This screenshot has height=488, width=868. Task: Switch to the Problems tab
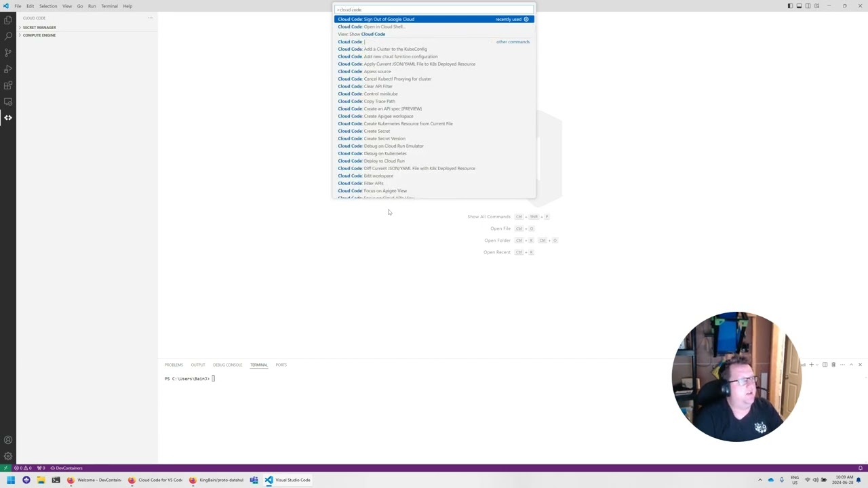click(x=174, y=365)
